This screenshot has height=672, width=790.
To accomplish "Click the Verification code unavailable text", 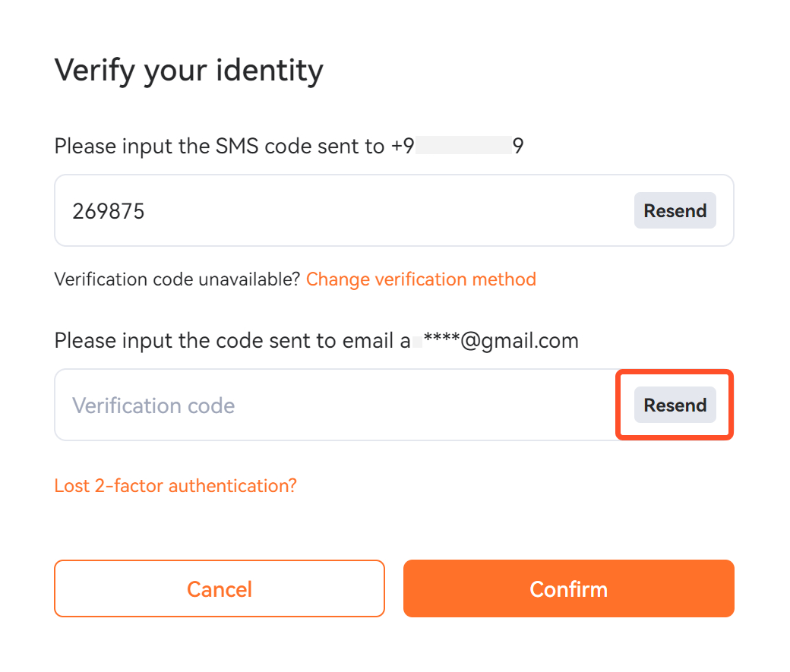I will point(178,279).
